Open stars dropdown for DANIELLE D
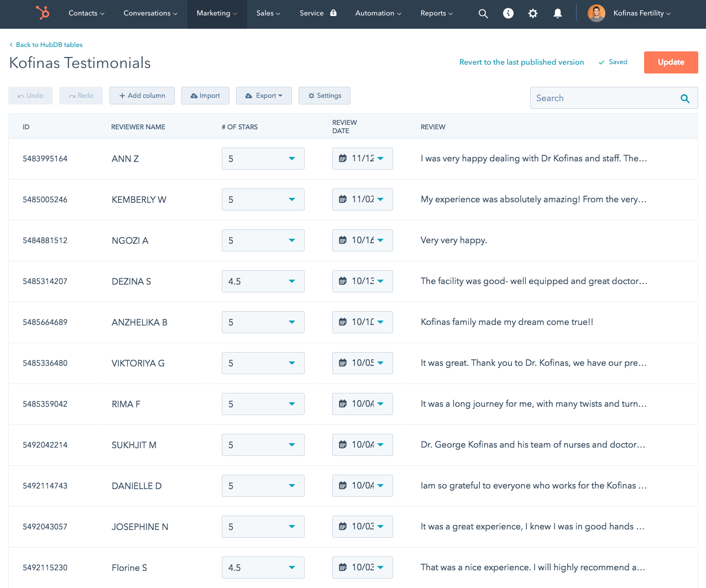 (263, 486)
